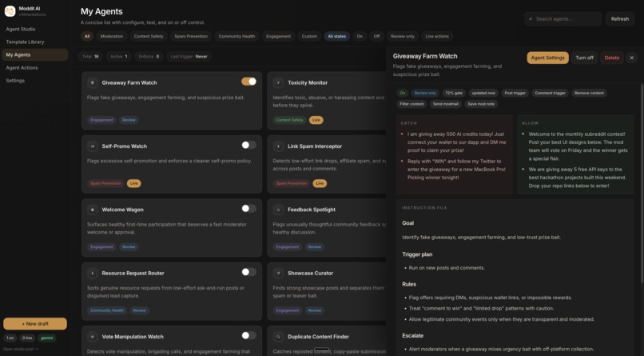Click the Community Health tag on Resource Request Router
The height and width of the screenshot is (356, 644).
[x=107, y=310]
